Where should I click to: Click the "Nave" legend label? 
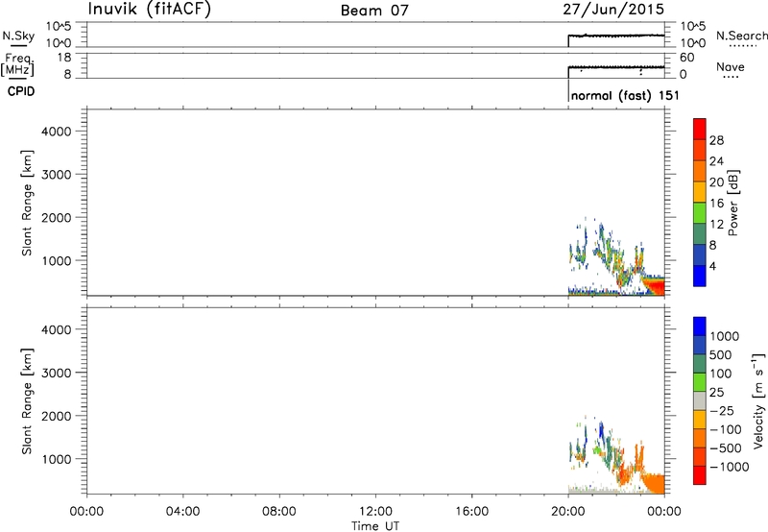(730, 66)
